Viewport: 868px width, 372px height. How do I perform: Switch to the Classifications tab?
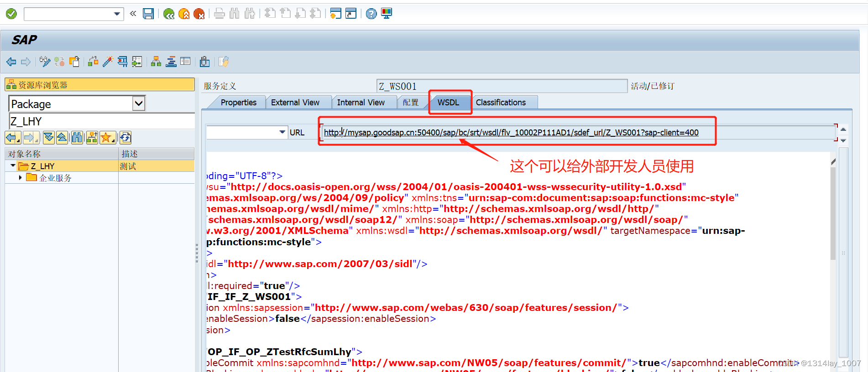pos(501,103)
